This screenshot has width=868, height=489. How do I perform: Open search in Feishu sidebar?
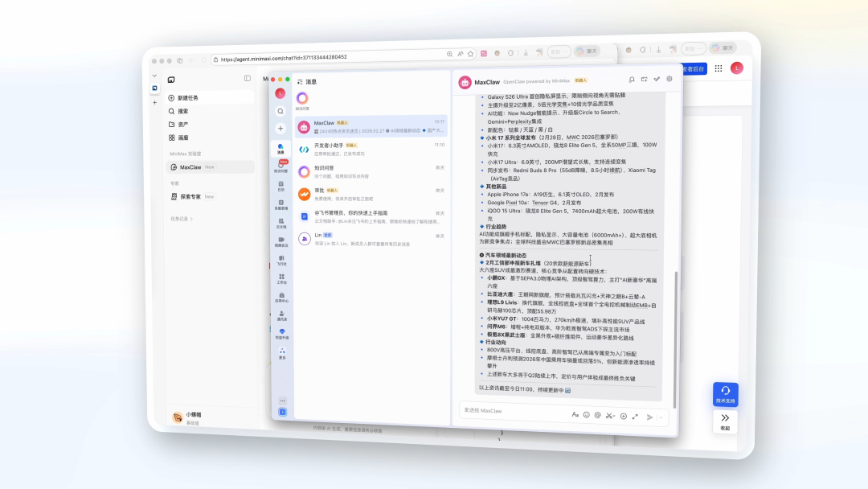click(280, 111)
